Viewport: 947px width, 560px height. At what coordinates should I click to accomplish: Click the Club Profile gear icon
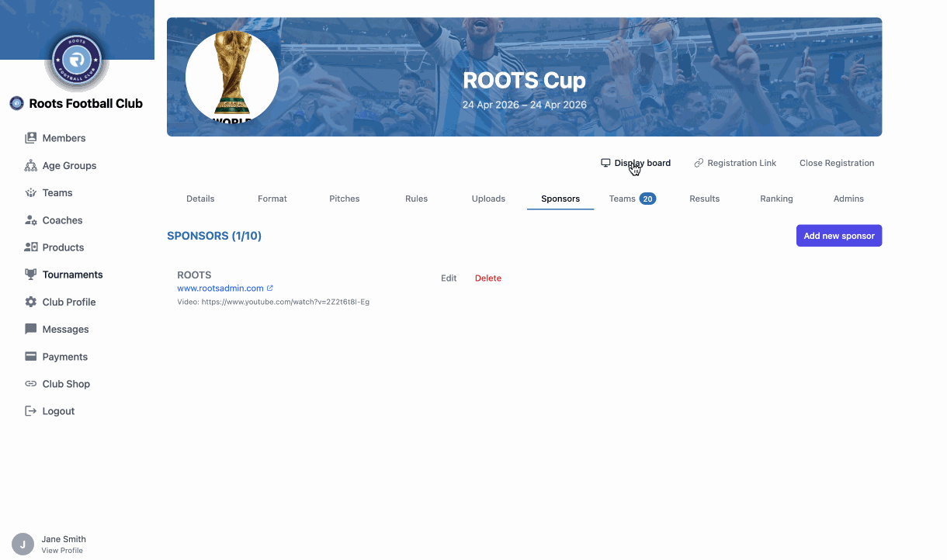(x=31, y=302)
